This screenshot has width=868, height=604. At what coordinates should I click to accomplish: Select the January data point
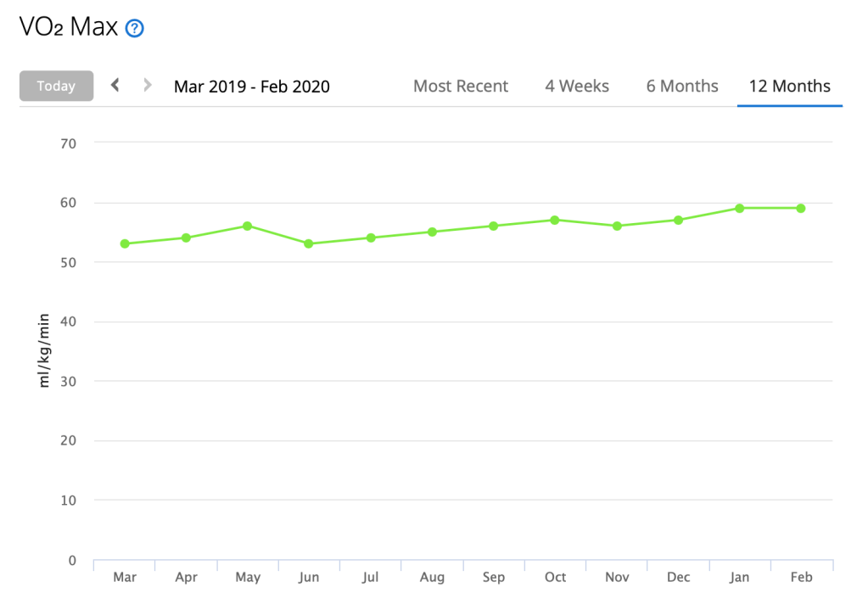point(739,208)
